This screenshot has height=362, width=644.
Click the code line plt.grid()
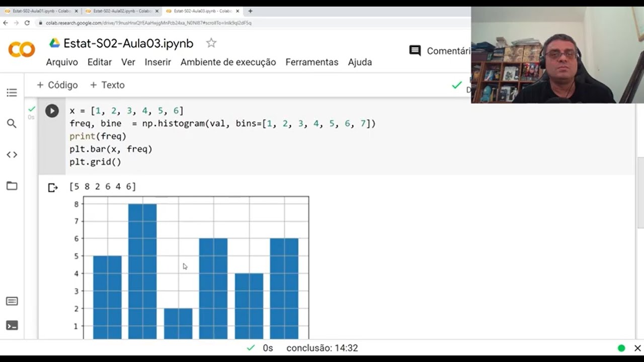(95, 162)
